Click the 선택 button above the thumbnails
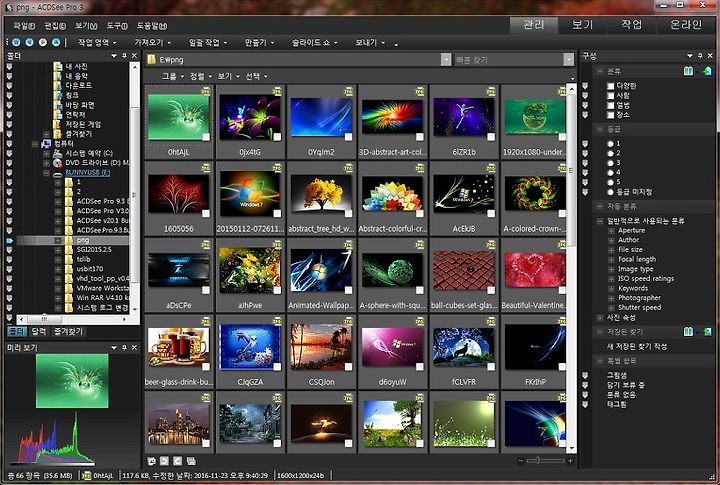The width and height of the screenshot is (720, 485). pos(256,76)
